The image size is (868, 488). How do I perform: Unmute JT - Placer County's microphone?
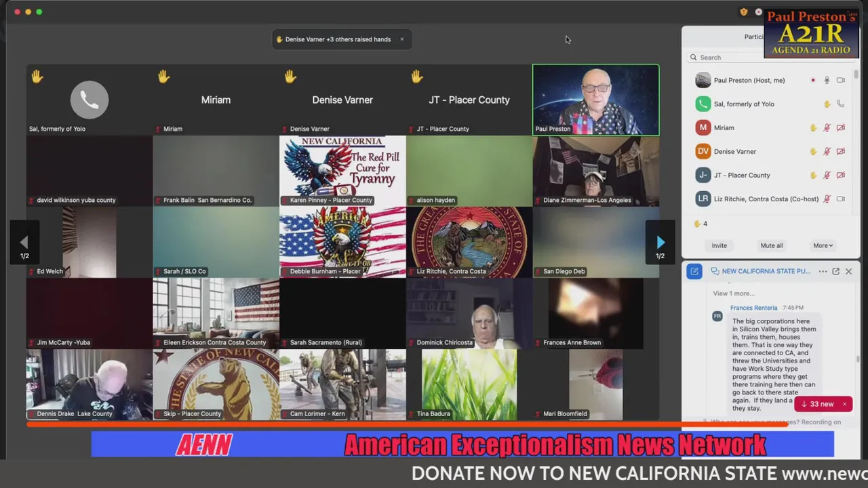coord(827,175)
